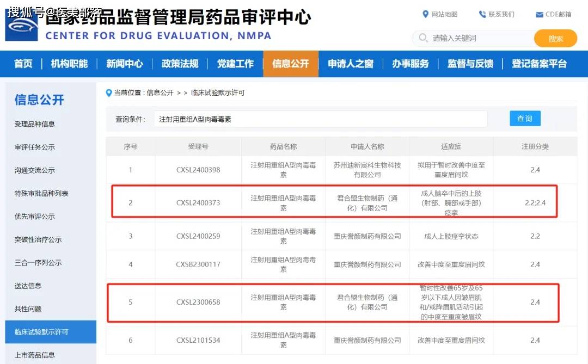Click the 信息公开 sidebar heading

(x=39, y=100)
